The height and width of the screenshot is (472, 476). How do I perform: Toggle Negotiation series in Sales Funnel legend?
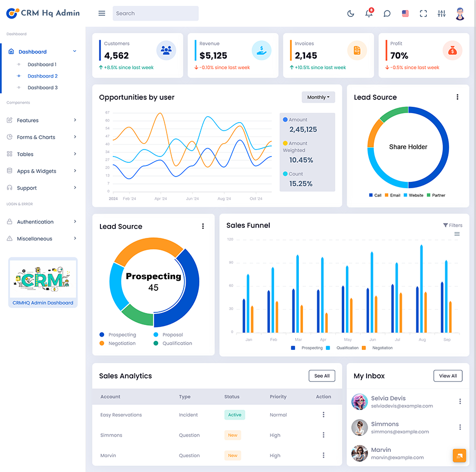[x=377, y=348]
